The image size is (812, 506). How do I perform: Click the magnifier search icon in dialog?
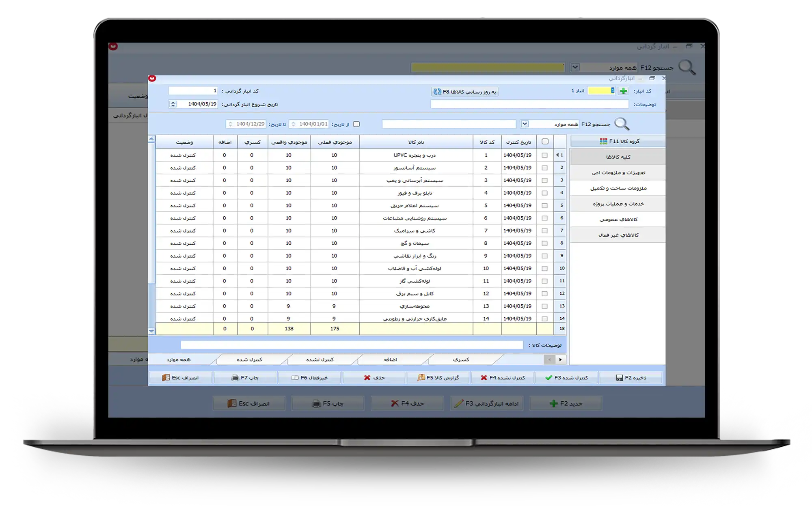[622, 124]
